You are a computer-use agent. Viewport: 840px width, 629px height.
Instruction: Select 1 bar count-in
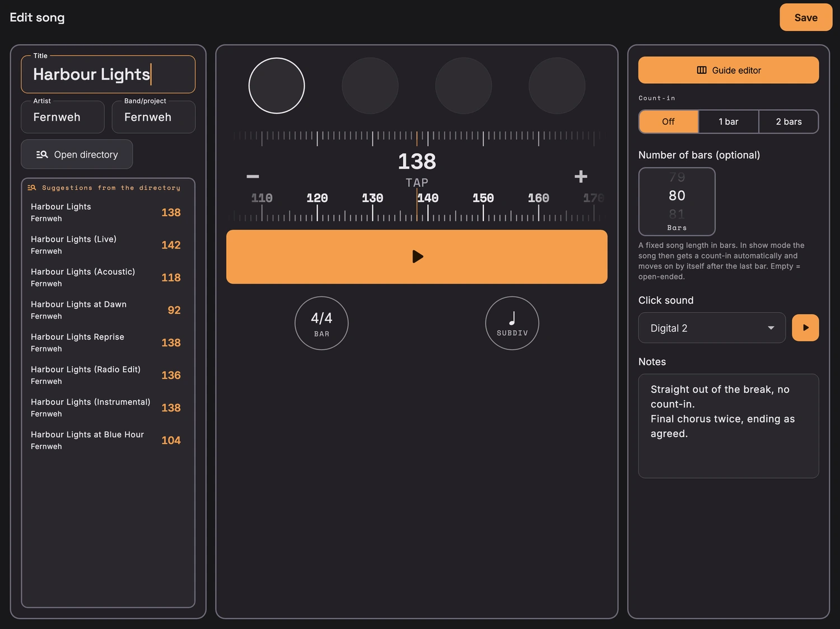tap(729, 121)
